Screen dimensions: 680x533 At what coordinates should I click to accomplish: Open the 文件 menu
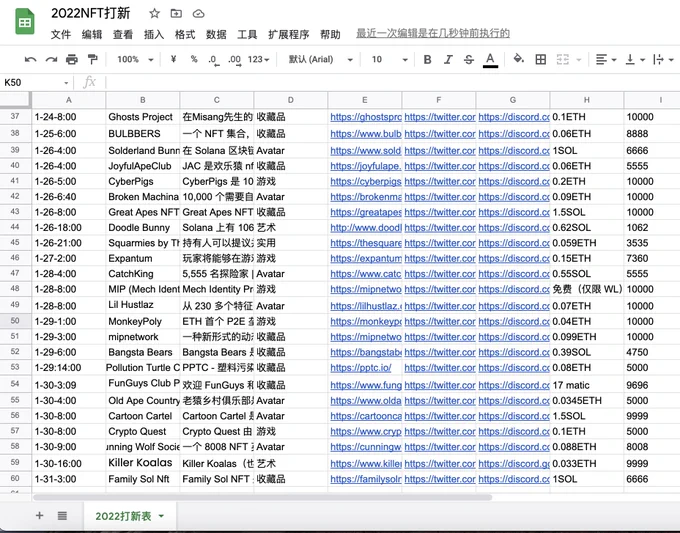60,34
